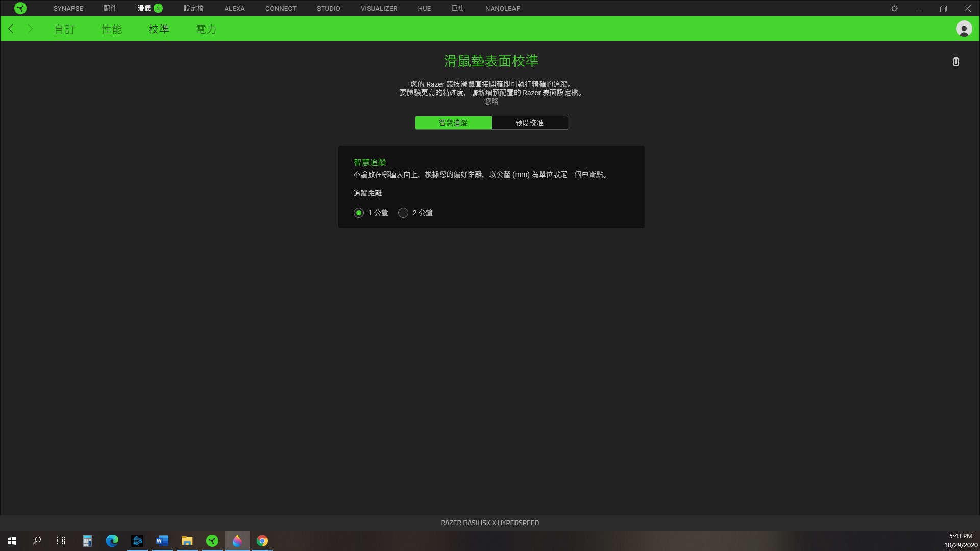Open the HUE top tab
Image resolution: width=980 pixels, height=551 pixels.
pos(424,9)
